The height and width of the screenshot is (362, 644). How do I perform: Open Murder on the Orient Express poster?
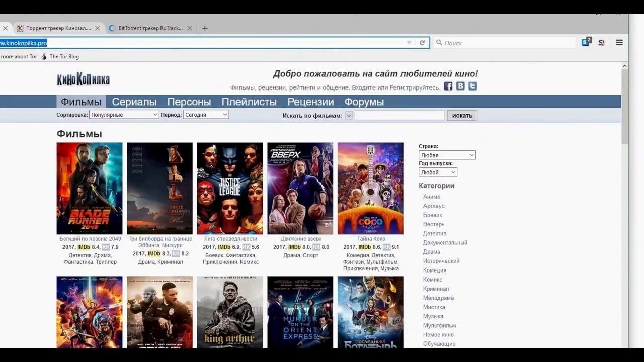click(300, 312)
